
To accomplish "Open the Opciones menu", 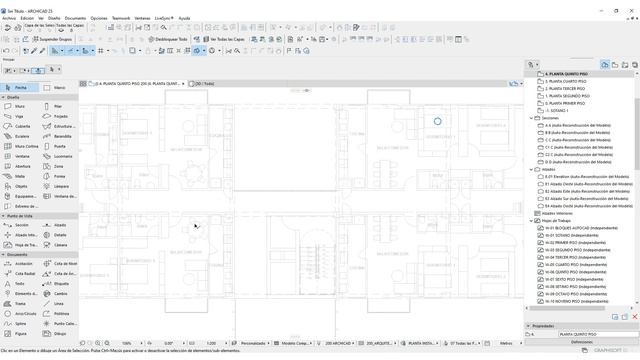I will 99,18.
